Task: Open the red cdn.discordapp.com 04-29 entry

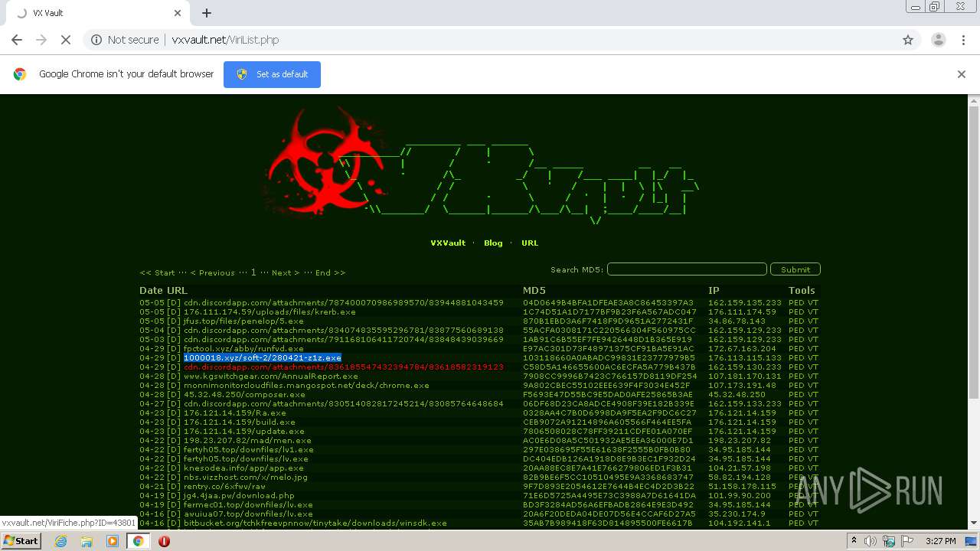Action: [x=344, y=367]
